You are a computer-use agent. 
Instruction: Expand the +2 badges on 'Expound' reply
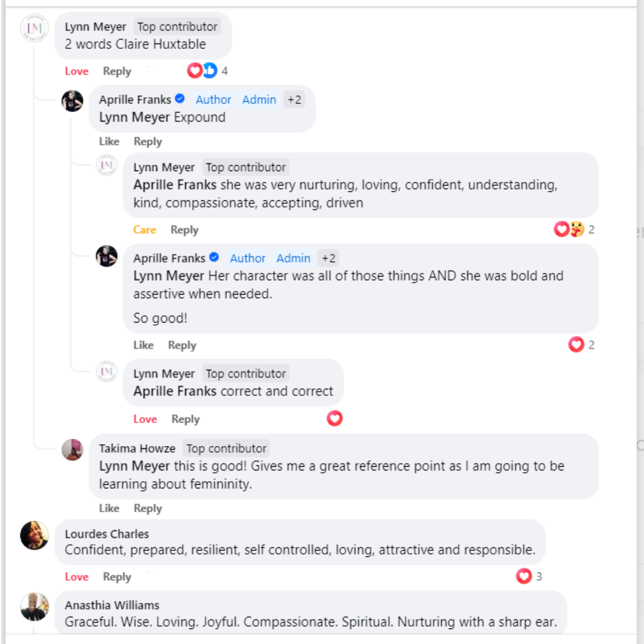294,100
